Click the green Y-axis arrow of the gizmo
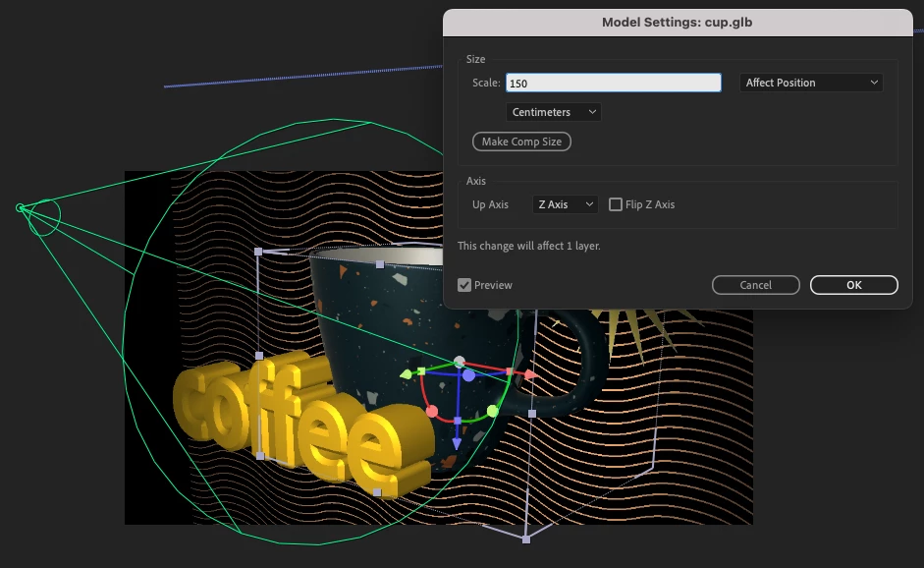The image size is (924, 568). tap(406, 374)
